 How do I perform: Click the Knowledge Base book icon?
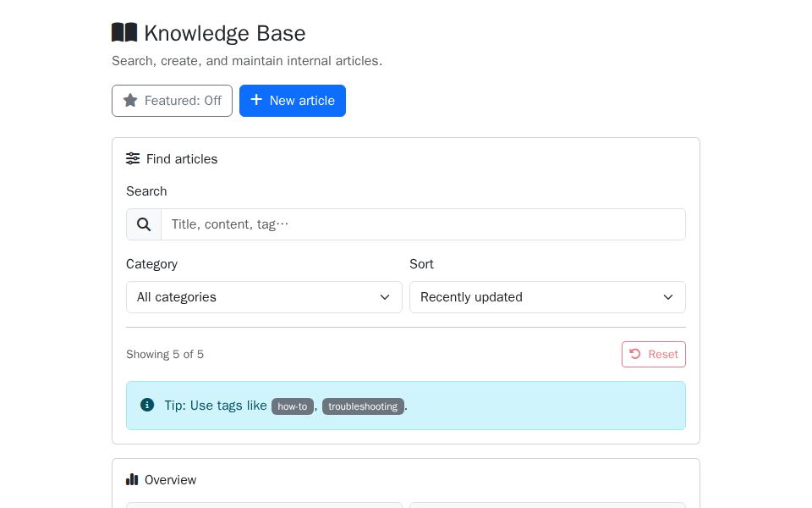click(123, 32)
